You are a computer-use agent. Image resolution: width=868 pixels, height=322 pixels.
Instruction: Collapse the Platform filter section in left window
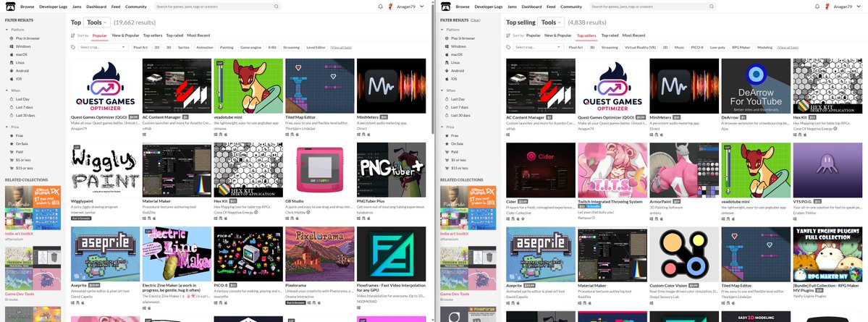click(x=14, y=30)
